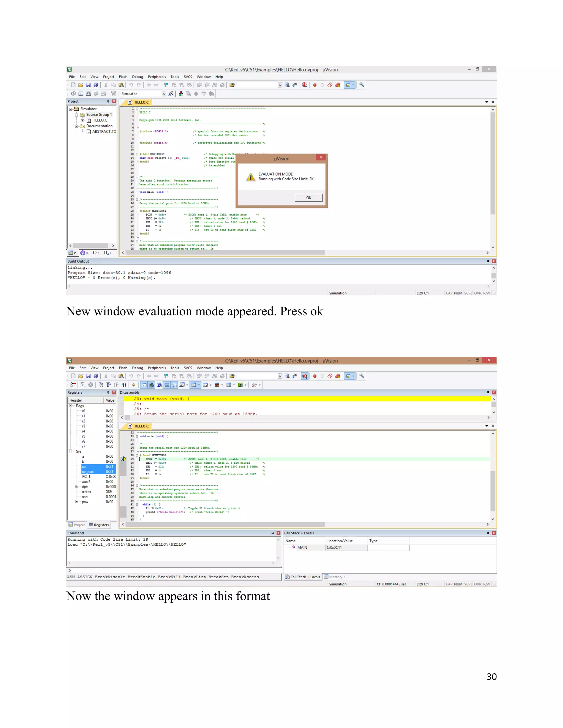Toggle the Registers Window button

(x=167, y=385)
